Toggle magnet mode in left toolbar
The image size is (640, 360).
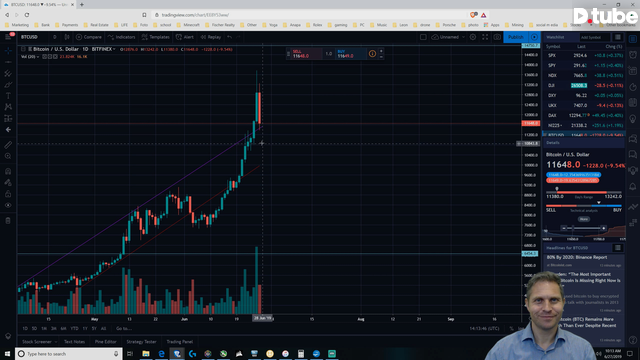tap(8, 171)
